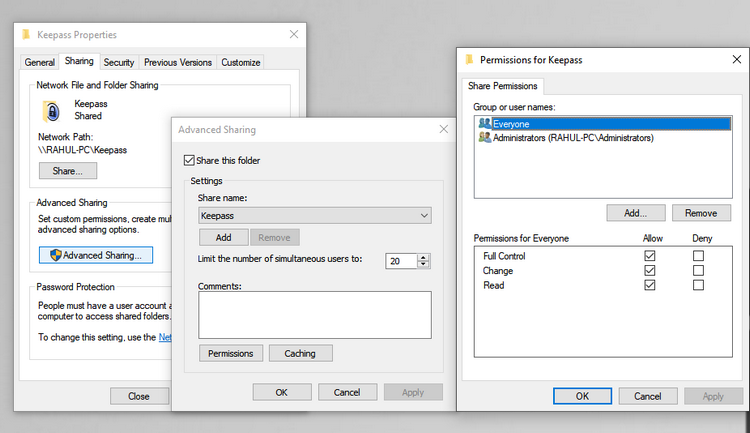Close the Keepass Properties window
The width and height of the screenshot is (750, 433).
(x=294, y=34)
